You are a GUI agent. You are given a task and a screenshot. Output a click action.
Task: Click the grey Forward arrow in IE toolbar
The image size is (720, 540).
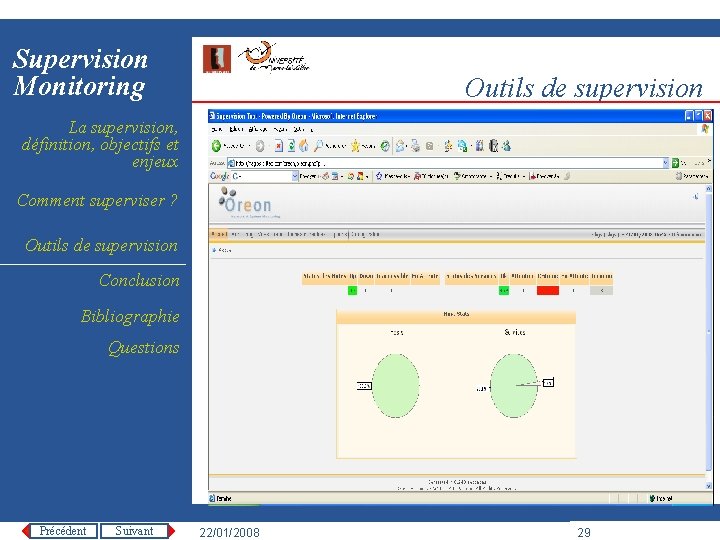tap(260, 146)
